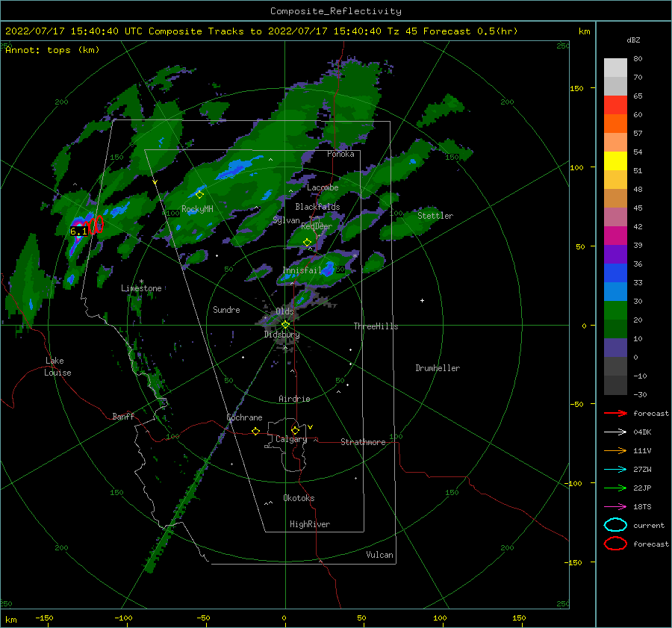This screenshot has height=628, width=672.
Task: Click the yellow V marker near RockyMH
Action: [155, 182]
